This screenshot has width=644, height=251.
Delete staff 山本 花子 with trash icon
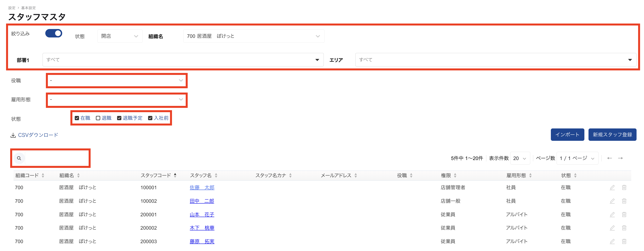click(x=624, y=215)
